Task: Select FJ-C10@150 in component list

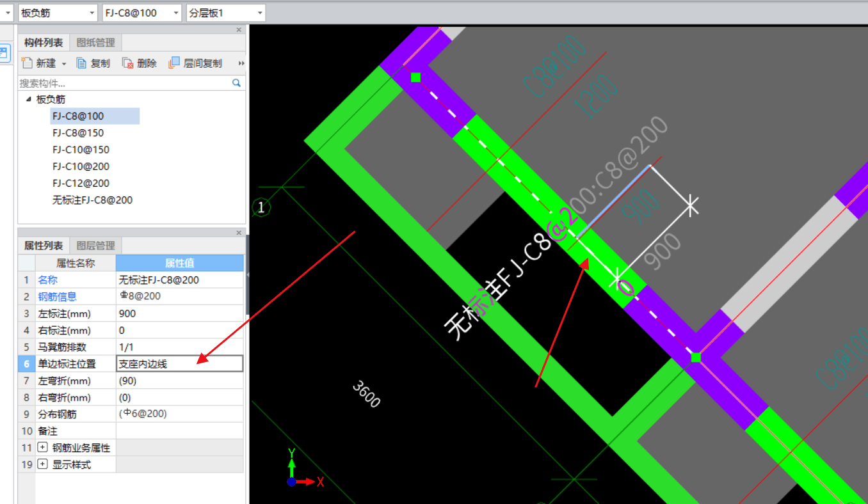Action: pyautogui.click(x=81, y=150)
